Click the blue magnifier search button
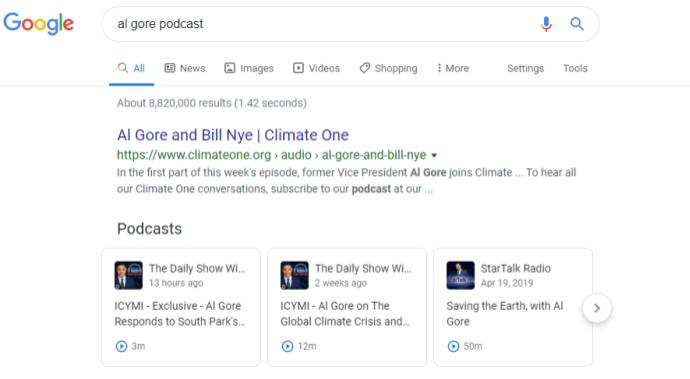Image resolution: width=690 pixels, height=379 pixels. 577,23
